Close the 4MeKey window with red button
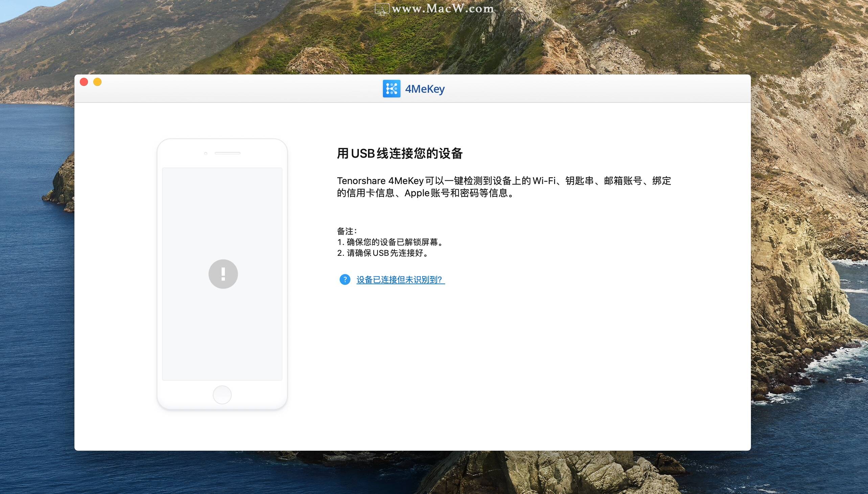The width and height of the screenshot is (868, 494). [84, 82]
